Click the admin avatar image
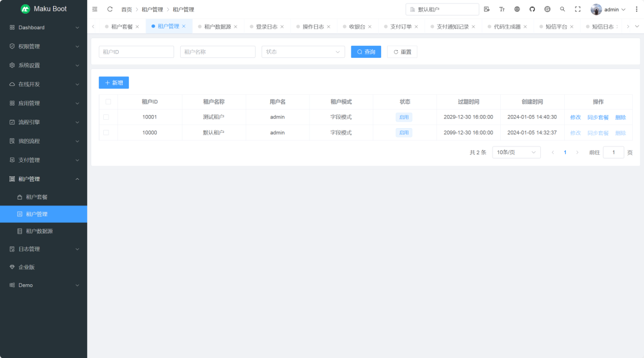The height and width of the screenshot is (358, 644). [596, 9]
